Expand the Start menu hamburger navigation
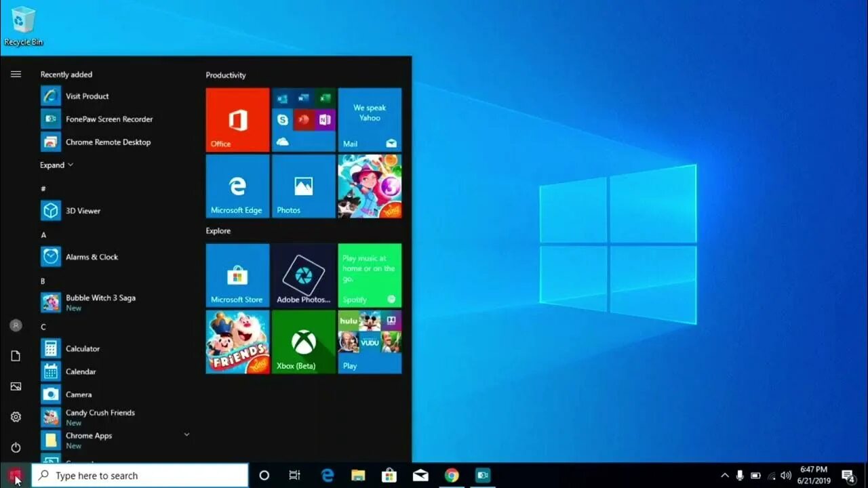The width and height of the screenshot is (868, 488). click(16, 74)
